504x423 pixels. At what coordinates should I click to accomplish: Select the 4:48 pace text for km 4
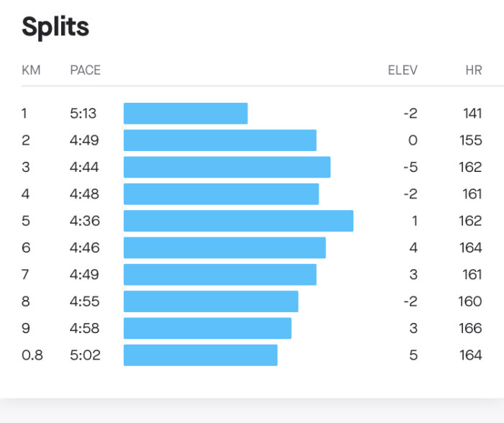84,194
